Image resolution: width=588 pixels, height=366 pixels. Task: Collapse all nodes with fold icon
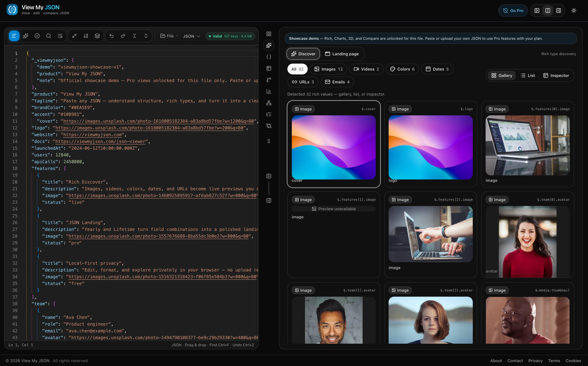pyautogui.click(x=134, y=36)
